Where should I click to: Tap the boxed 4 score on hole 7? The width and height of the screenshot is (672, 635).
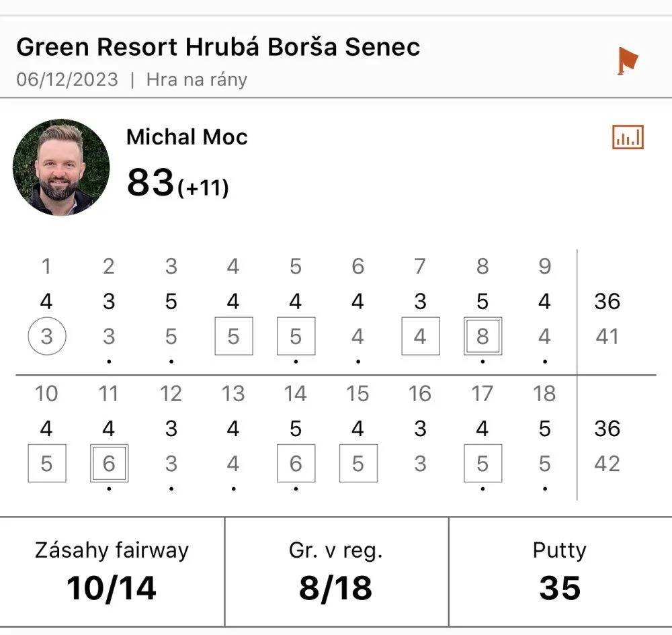[x=421, y=336]
